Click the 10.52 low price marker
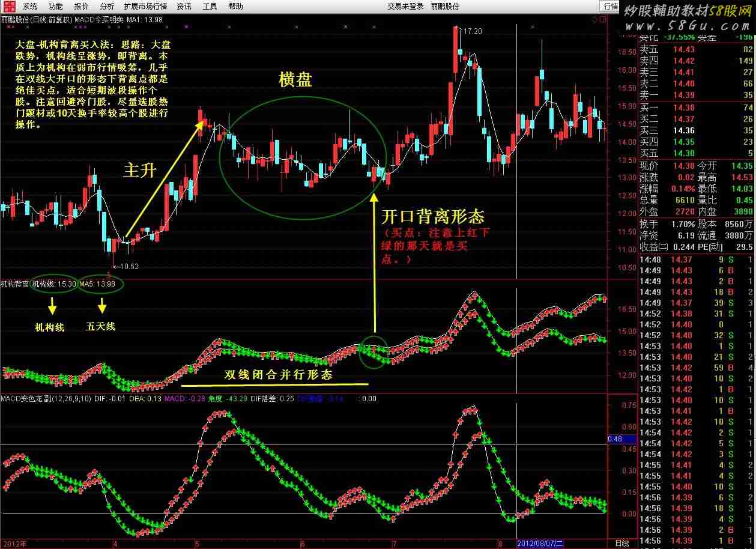 128,266
